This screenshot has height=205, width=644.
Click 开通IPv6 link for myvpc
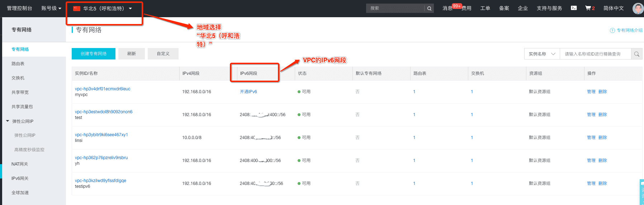(248, 92)
